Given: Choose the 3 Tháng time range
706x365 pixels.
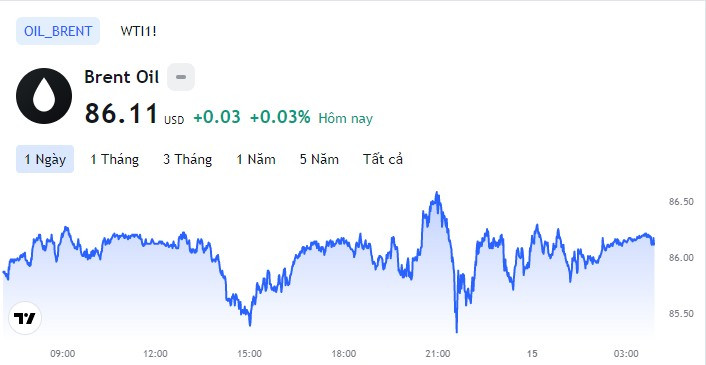Looking at the screenshot, I should tap(187, 159).
